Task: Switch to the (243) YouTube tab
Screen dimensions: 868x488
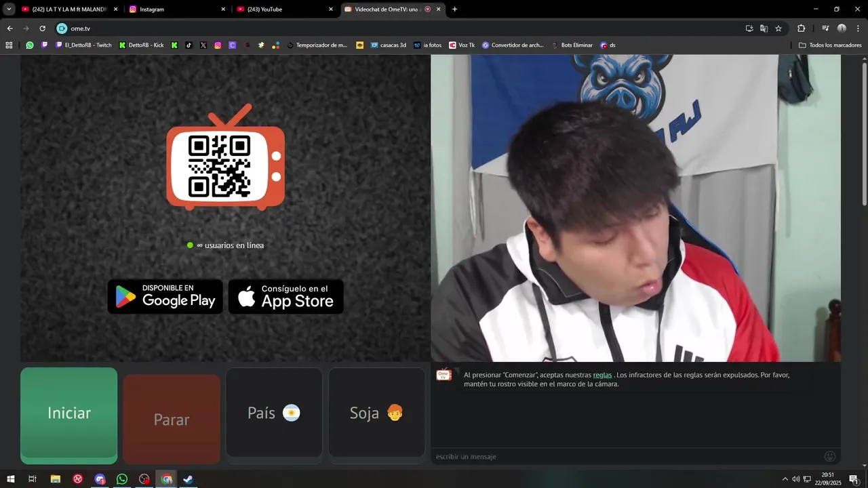Action: [x=285, y=9]
